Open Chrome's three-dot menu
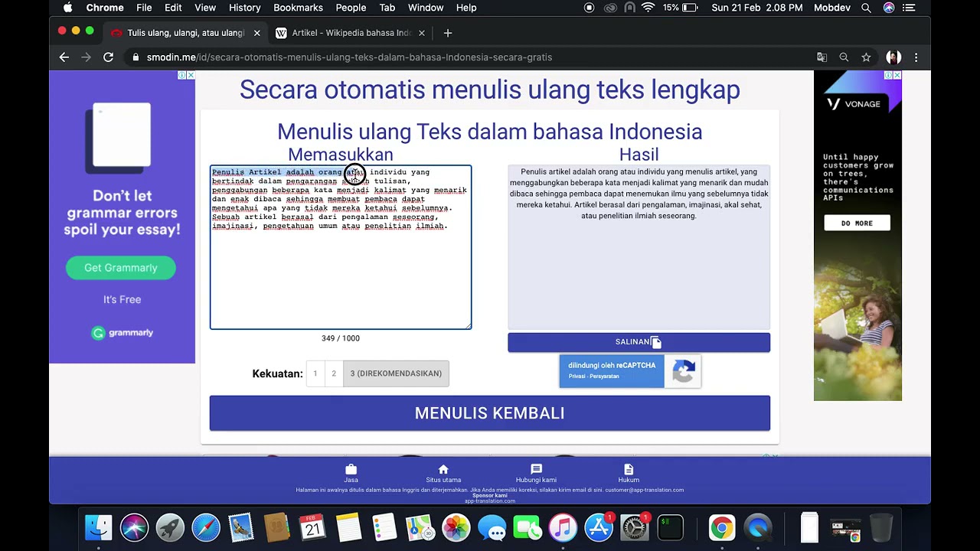 916,57
